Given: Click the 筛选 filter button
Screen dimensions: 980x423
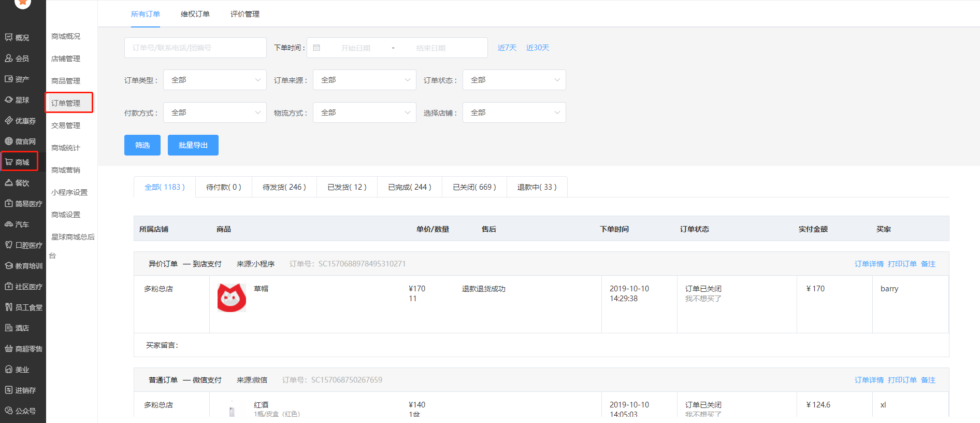Looking at the screenshot, I should (142, 145).
